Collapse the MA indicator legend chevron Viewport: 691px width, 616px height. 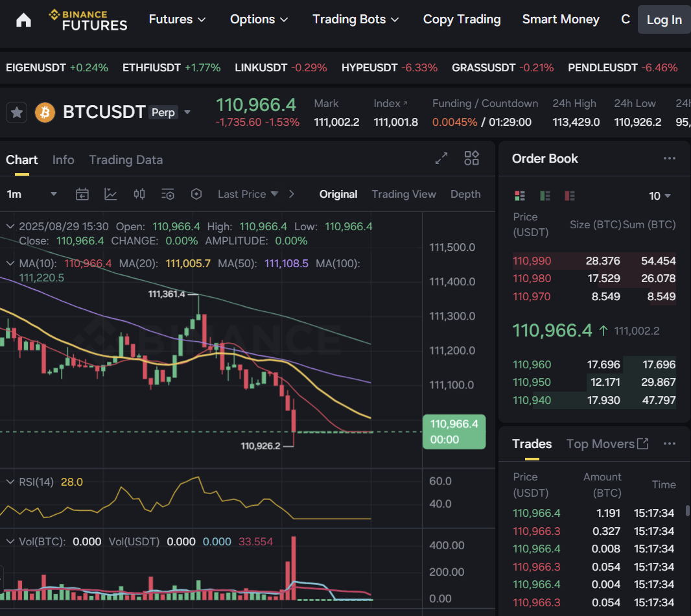(10, 263)
